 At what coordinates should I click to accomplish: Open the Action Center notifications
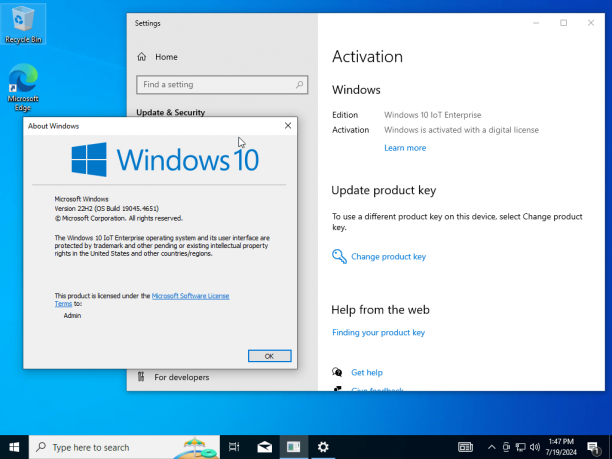593,447
